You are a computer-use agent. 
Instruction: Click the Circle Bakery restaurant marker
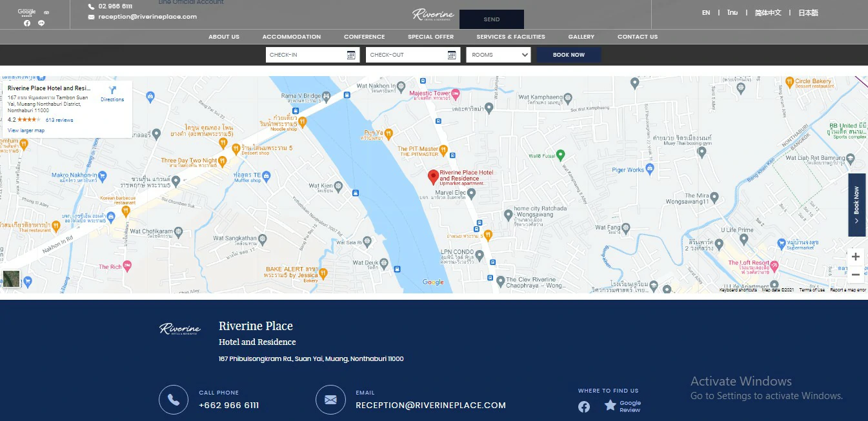(789, 82)
